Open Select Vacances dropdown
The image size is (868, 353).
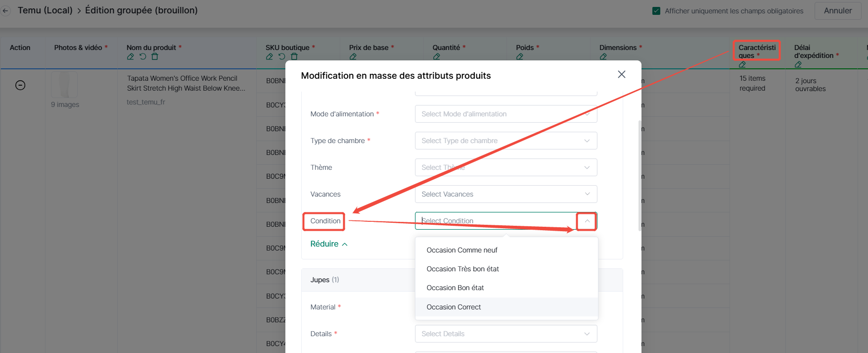pyautogui.click(x=506, y=194)
